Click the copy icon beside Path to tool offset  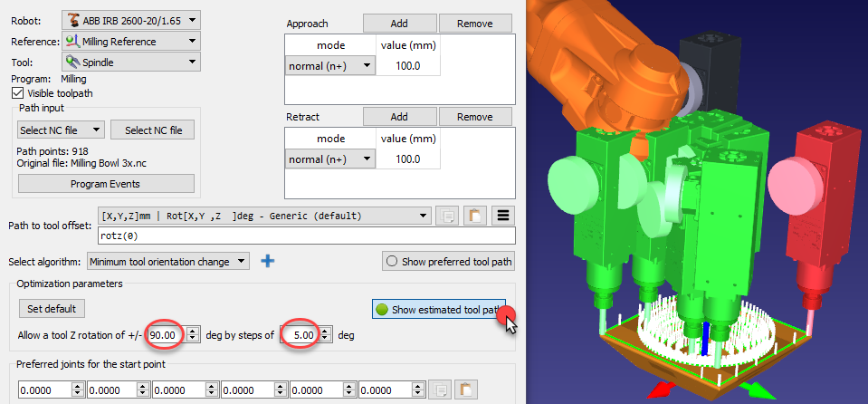click(x=447, y=216)
